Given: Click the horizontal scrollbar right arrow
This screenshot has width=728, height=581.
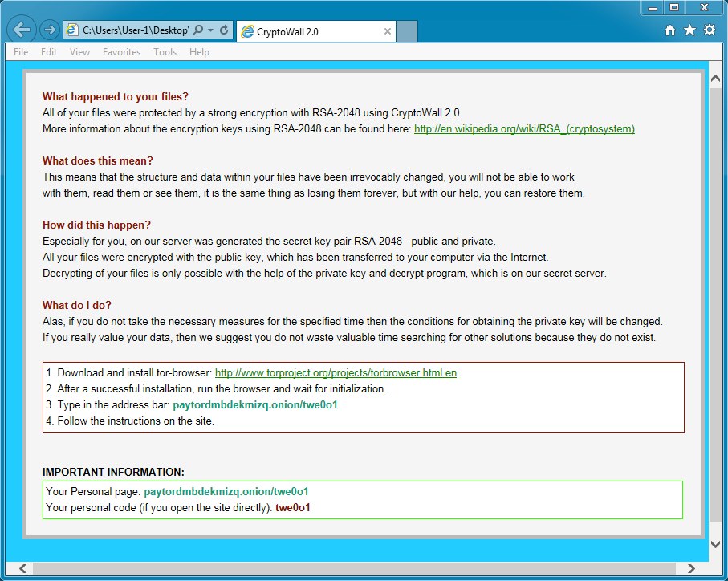Looking at the screenshot, I should (x=697, y=568).
